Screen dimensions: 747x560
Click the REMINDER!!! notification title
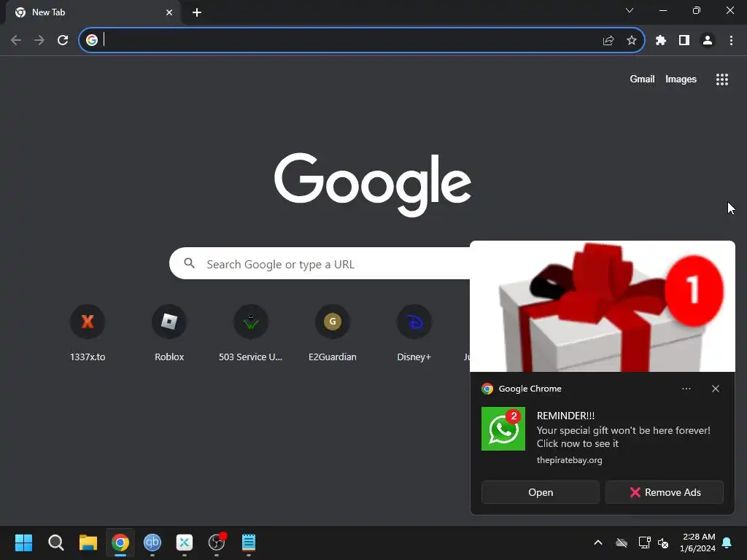click(565, 416)
